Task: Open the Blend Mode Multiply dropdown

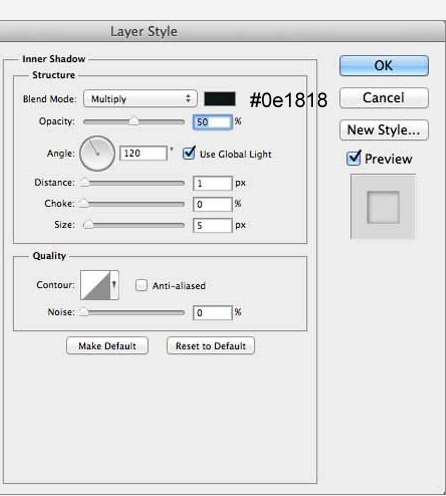Action: [140, 99]
